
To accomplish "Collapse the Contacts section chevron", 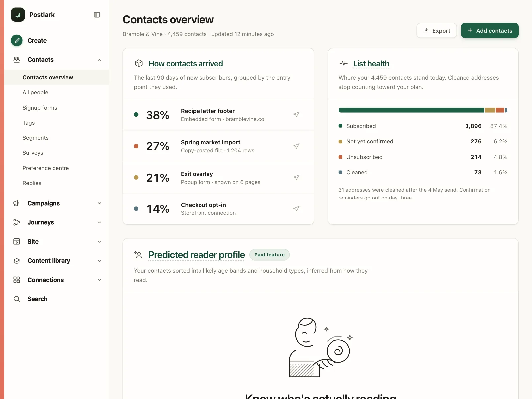I will 99,60.
